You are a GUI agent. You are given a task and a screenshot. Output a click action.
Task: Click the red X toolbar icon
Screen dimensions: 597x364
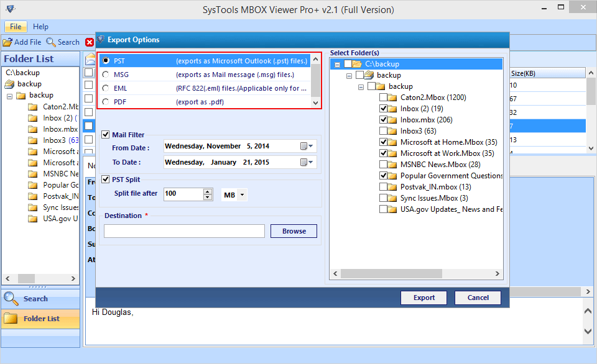click(x=90, y=42)
